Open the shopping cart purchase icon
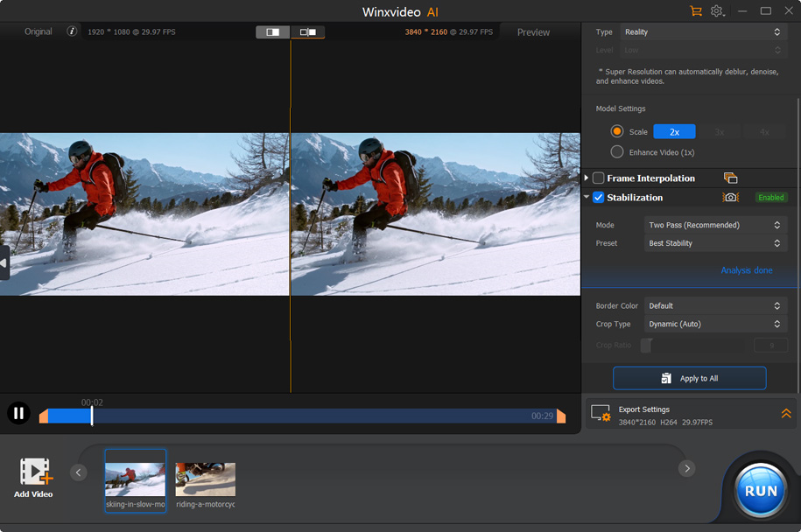The height and width of the screenshot is (532, 801). click(x=696, y=11)
